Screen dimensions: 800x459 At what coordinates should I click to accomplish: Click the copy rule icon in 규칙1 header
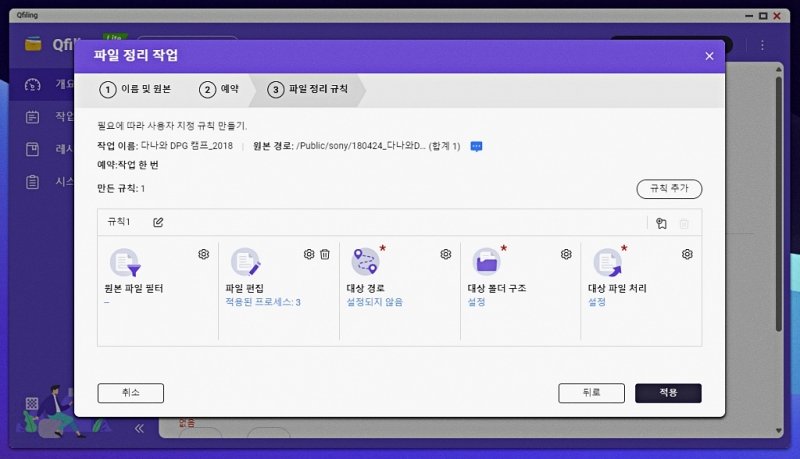click(x=661, y=223)
